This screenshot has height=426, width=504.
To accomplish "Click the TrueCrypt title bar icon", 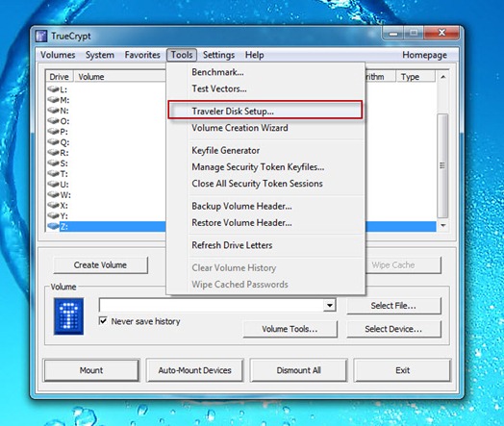I will 41,36.
